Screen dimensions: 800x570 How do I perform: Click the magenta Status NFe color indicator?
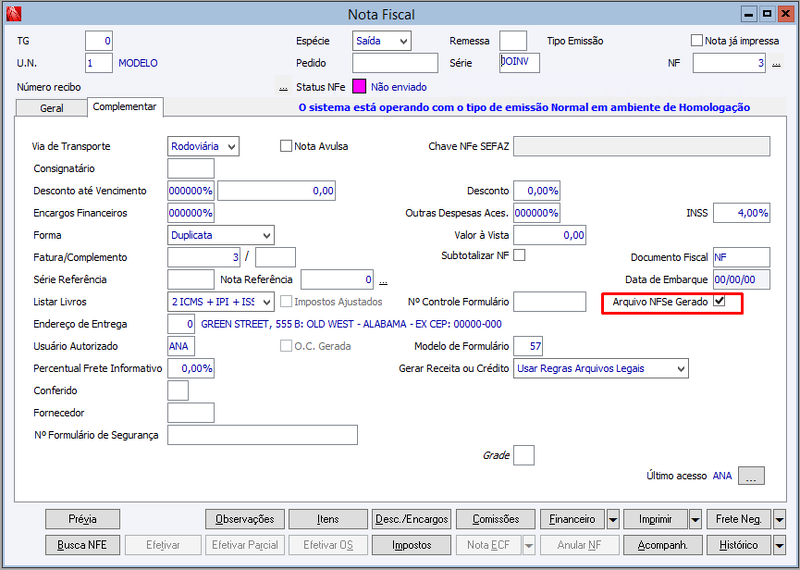(x=359, y=87)
